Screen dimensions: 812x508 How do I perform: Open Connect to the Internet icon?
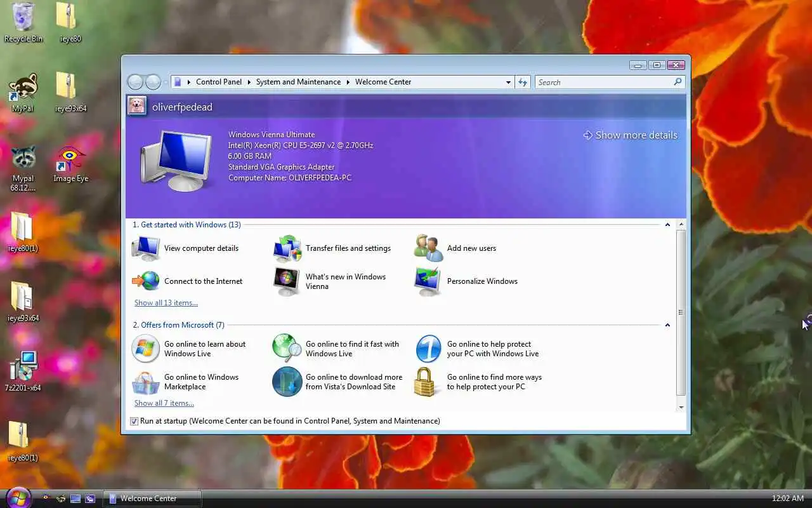point(146,281)
